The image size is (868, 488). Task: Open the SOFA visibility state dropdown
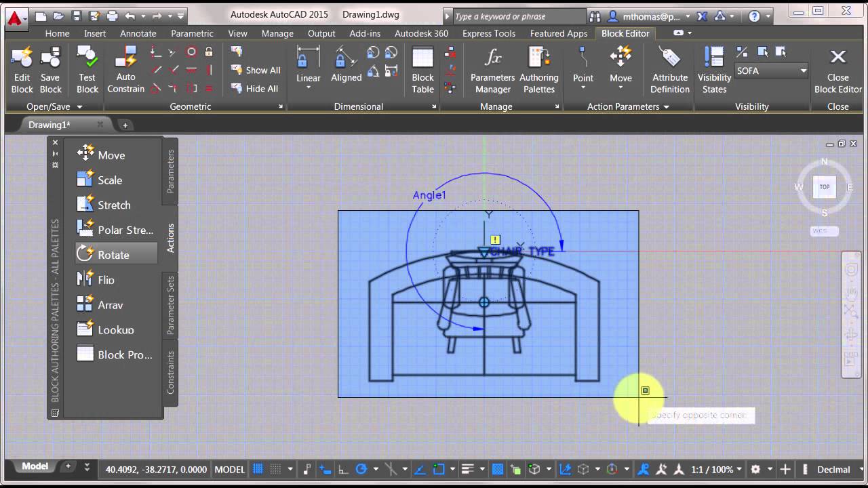coord(772,70)
